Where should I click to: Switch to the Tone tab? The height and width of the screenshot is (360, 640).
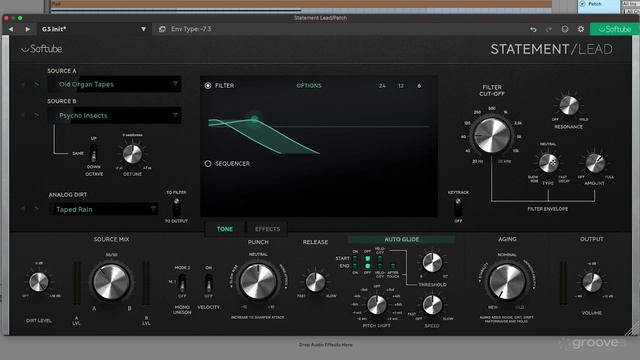[x=224, y=229]
